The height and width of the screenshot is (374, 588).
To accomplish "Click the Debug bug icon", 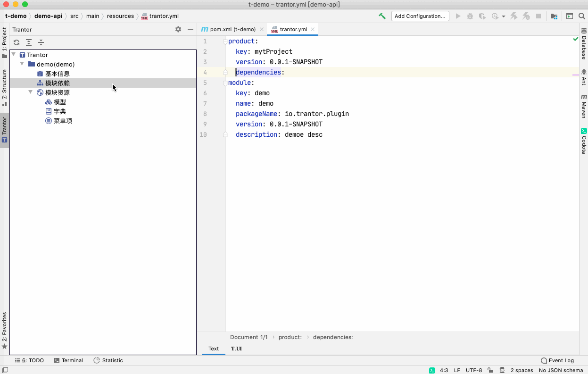I will tap(470, 16).
